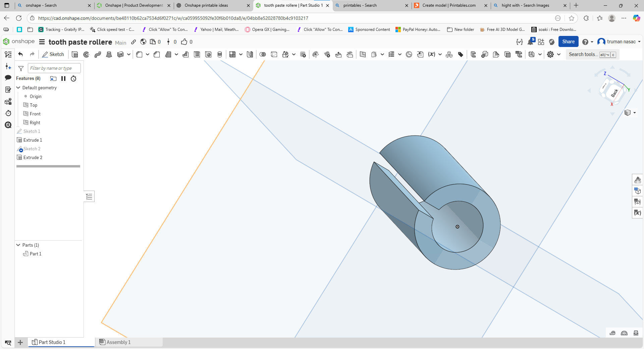Viewport: 644px width, 349px height.
Task: Select the Loft tool
Action: [x=109, y=54]
